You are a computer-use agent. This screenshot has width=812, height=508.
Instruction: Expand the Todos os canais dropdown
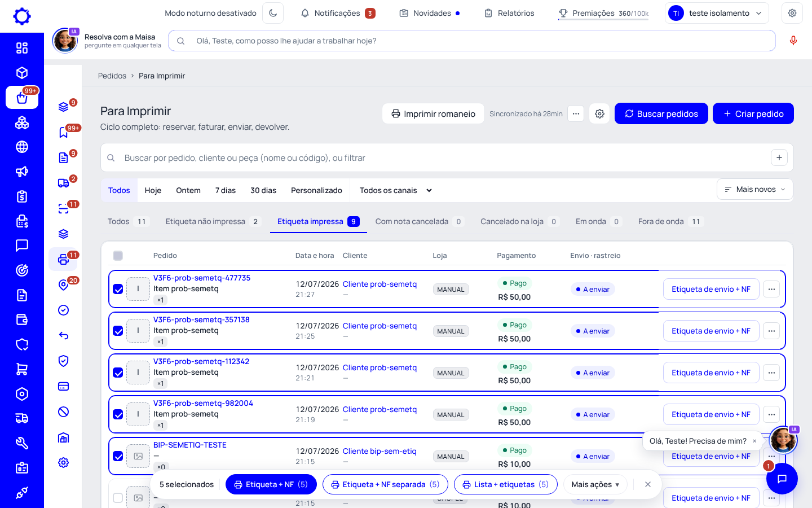(396, 190)
